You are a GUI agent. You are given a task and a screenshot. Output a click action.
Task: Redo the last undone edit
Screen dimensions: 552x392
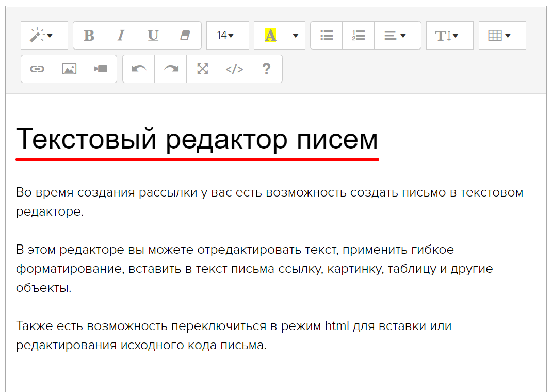tap(171, 69)
